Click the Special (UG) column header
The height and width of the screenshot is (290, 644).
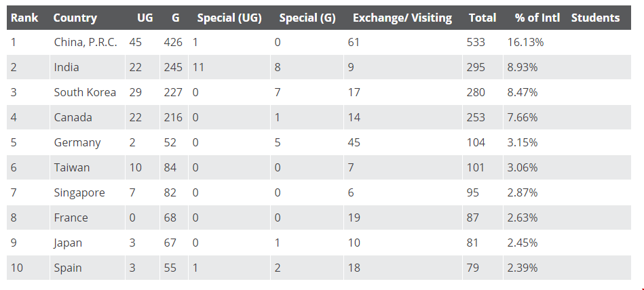[x=229, y=18]
